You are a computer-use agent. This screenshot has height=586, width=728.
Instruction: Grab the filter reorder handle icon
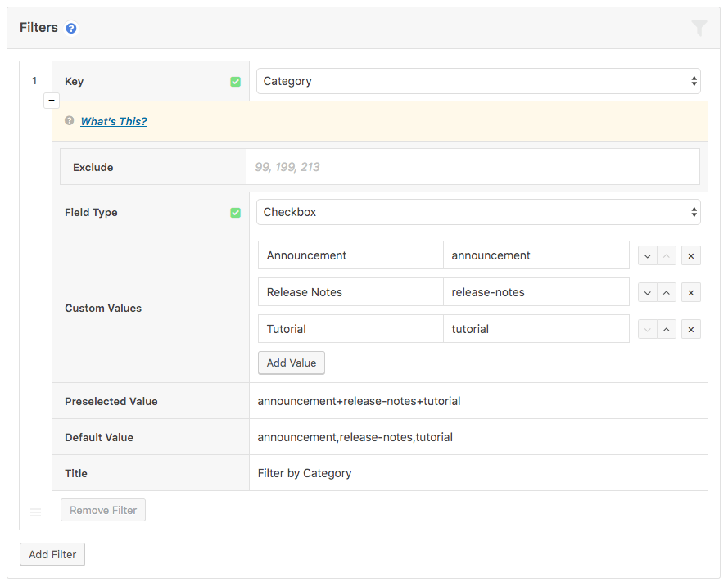point(36,512)
